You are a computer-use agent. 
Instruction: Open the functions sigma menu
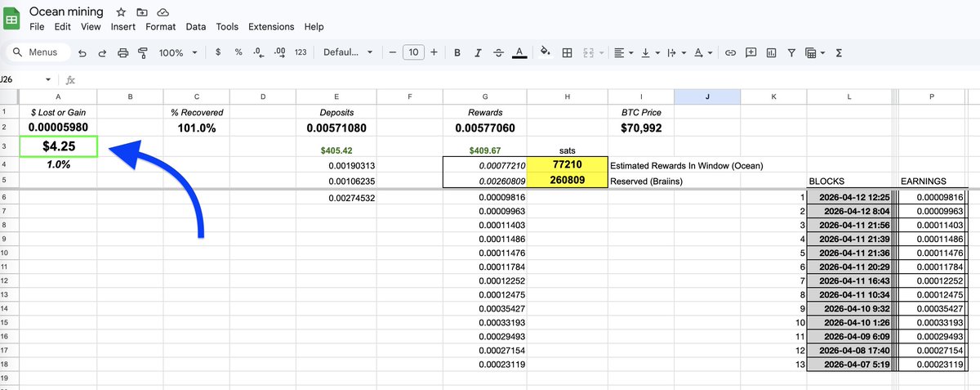pos(839,52)
